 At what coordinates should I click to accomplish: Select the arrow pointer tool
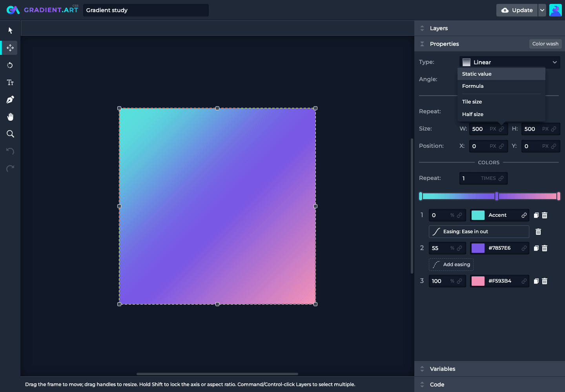(10, 31)
